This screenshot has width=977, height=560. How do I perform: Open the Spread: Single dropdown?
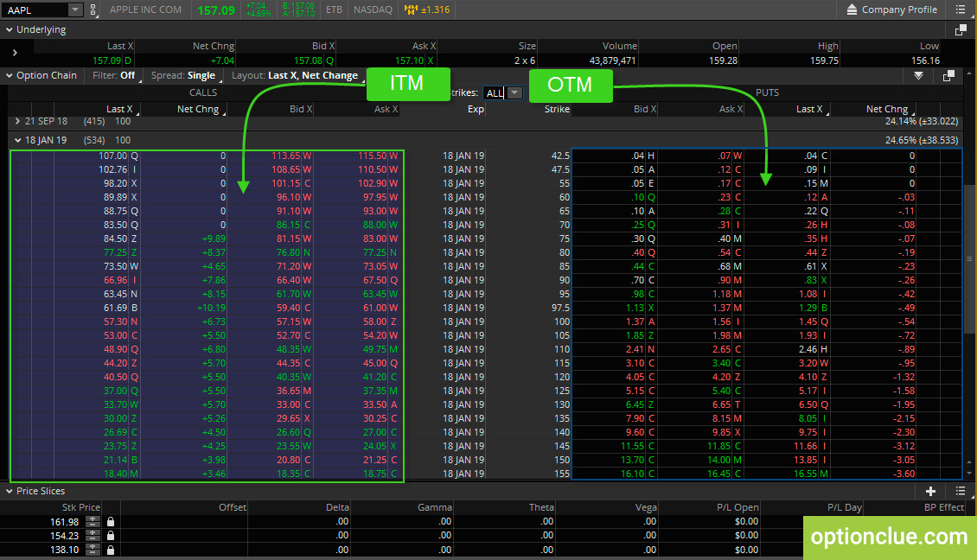[x=186, y=75]
